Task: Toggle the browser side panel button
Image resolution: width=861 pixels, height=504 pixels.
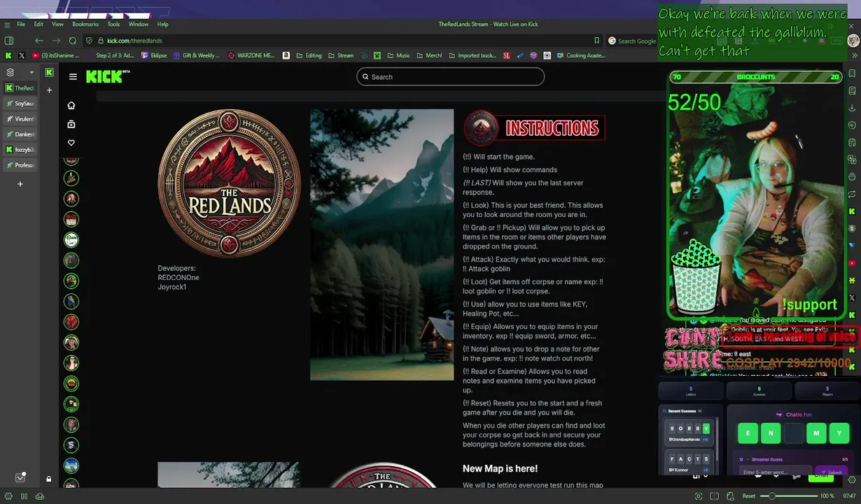Action: [9, 41]
